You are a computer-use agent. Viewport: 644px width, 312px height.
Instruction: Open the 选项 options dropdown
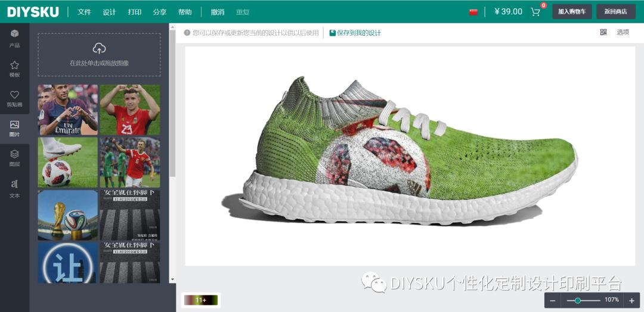623,32
